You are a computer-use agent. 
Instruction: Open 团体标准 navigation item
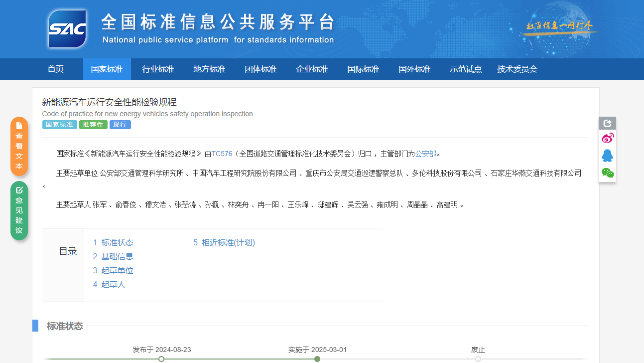260,69
